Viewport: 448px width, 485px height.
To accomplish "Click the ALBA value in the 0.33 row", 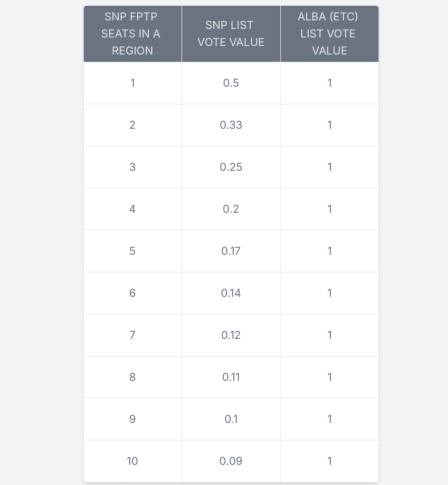I will [329, 125].
